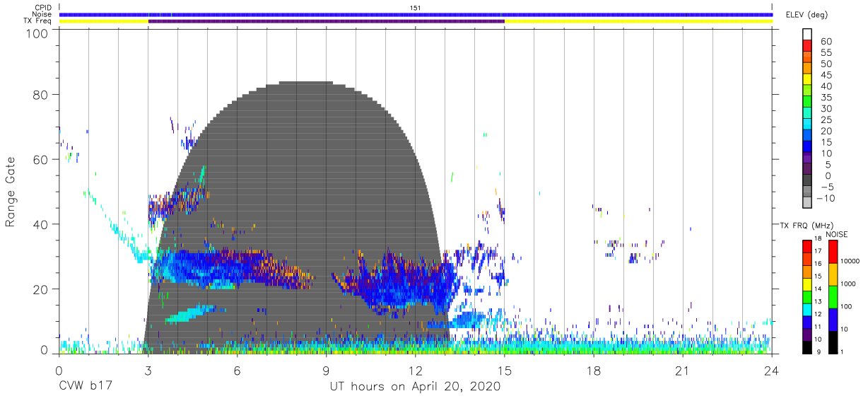Click the 20 tick on the Range Gate axis
This screenshot has width=868, height=401.
(x=40, y=289)
